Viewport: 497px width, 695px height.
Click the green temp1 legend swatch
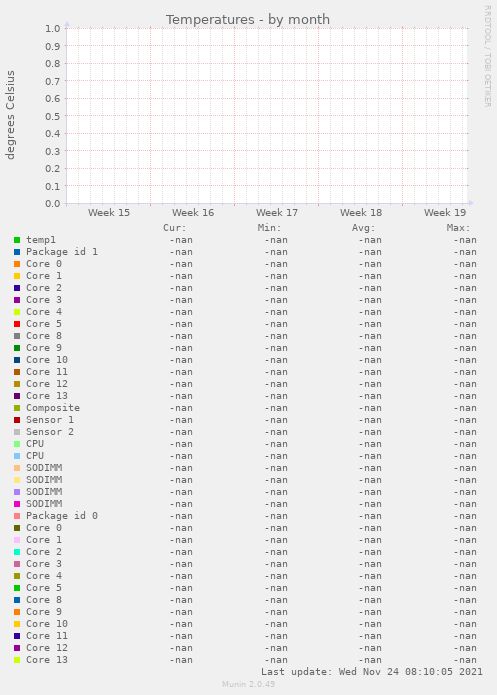pyautogui.click(x=17, y=240)
